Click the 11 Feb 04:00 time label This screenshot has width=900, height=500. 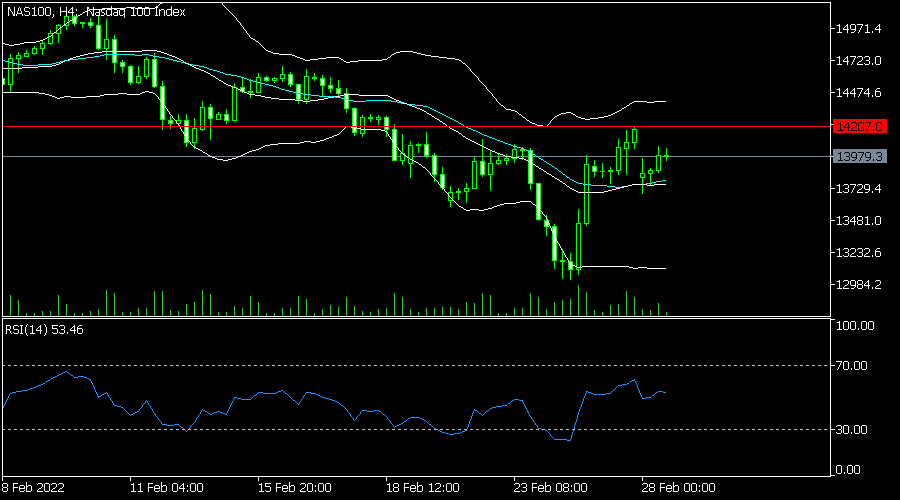pos(166,488)
